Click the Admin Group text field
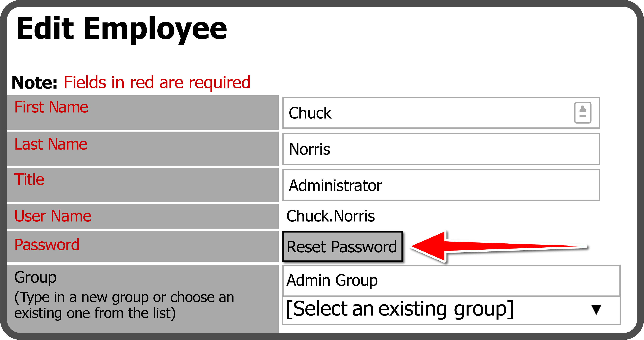This screenshot has height=340, width=644. click(451, 280)
